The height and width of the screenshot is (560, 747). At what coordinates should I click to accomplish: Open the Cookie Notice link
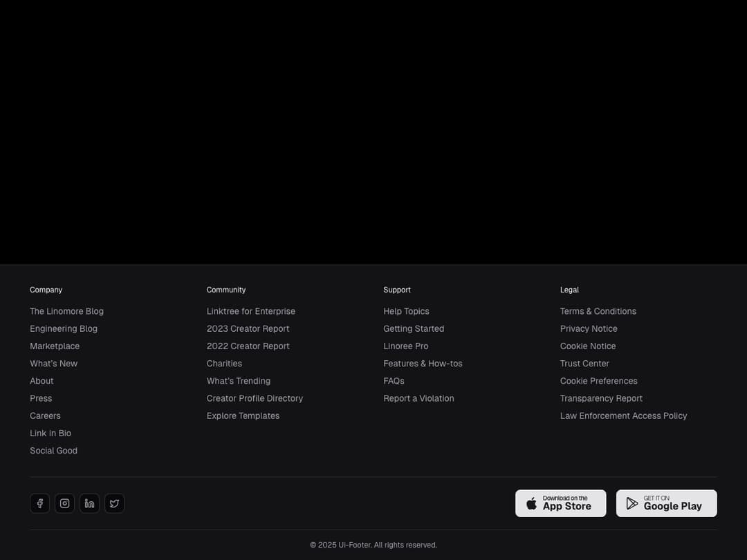point(589,346)
